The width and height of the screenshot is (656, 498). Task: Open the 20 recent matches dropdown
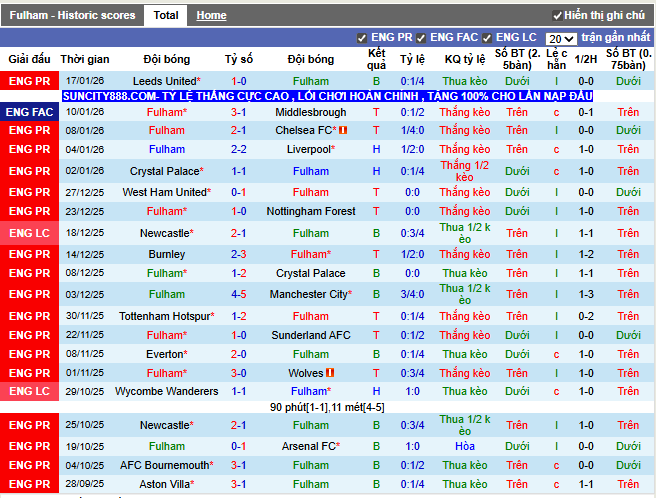click(561, 39)
